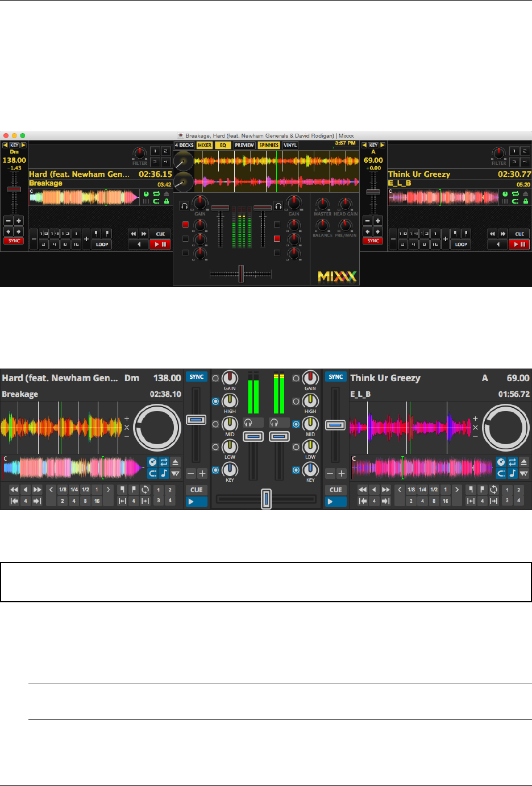Click pitch plus button on upper left deck
The image size is (532, 786).
(19, 221)
